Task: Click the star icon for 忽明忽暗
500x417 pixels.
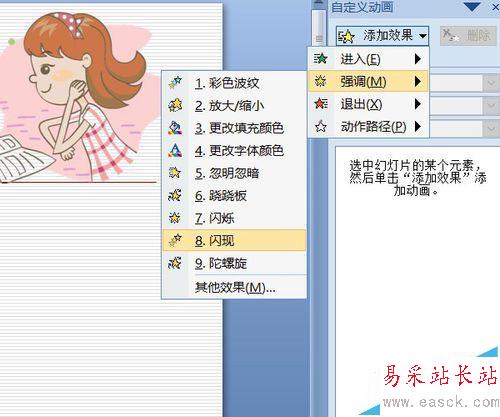Action: 175,173
